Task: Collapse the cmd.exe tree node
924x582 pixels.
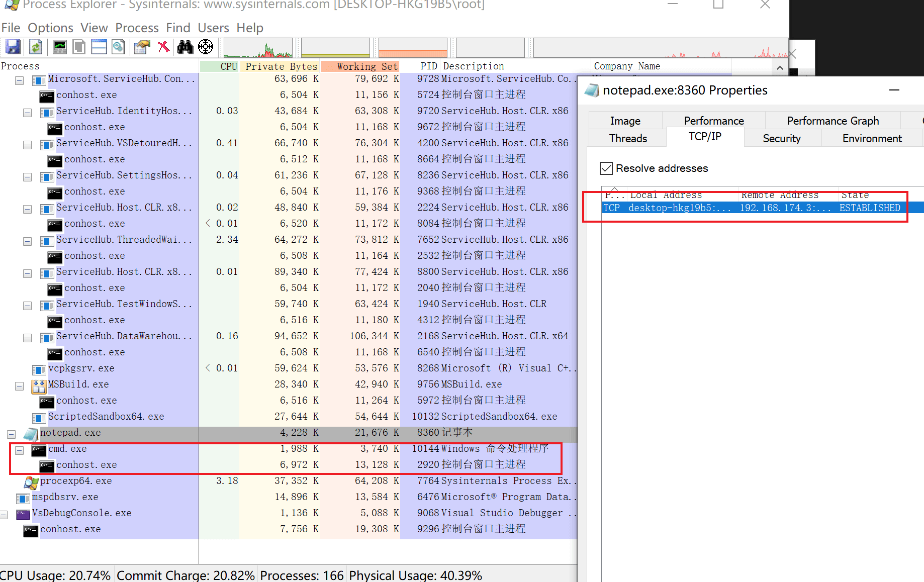Action: 19,450
